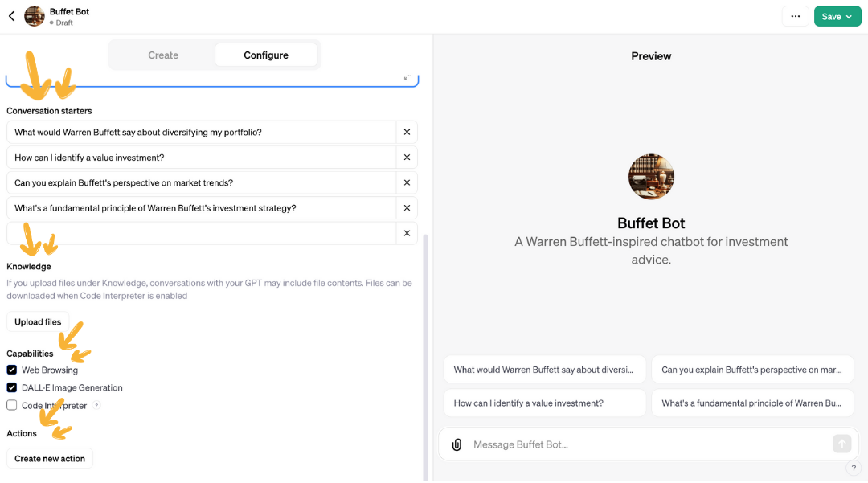
Task: Click the Buffet Bot avatar in header
Action: pyautogui.click(x=35, y=16)
